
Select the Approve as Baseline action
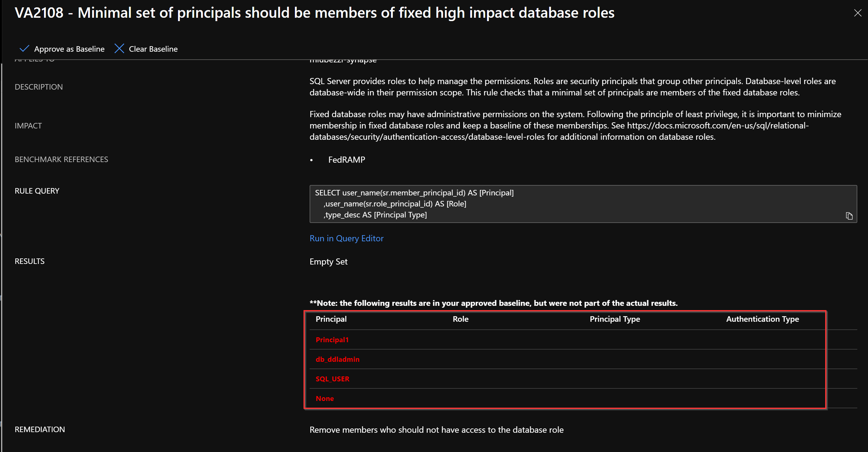(69, 49)
